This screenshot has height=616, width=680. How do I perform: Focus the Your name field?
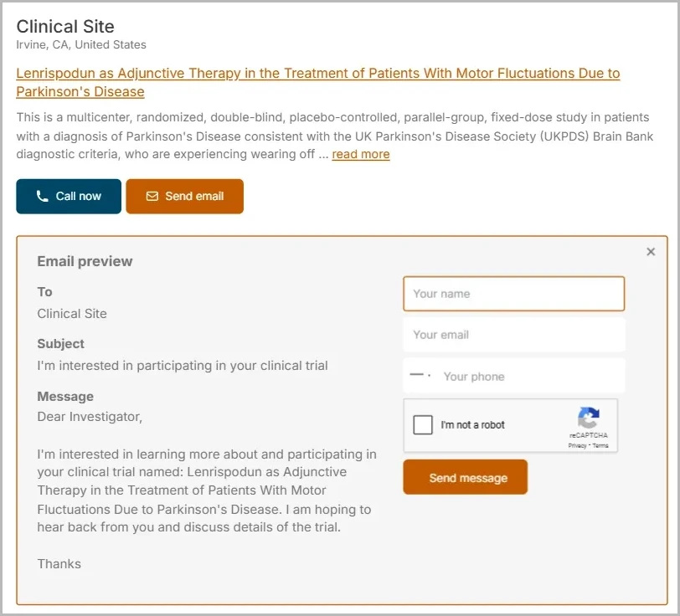(513, 294)
